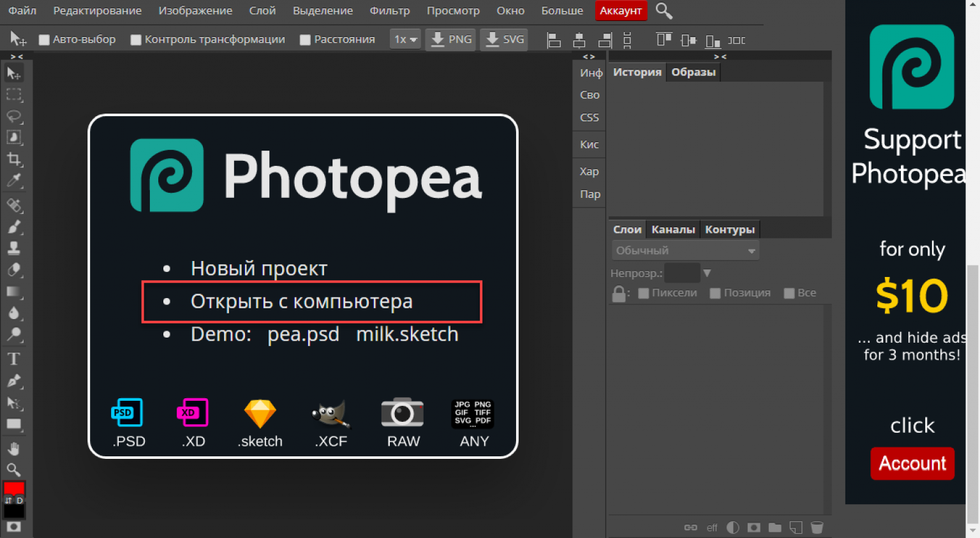Image resolution: width=980 pixels, height=538 pixels.
Task: Click the red Аккаунт button
Action: [621, 11]
